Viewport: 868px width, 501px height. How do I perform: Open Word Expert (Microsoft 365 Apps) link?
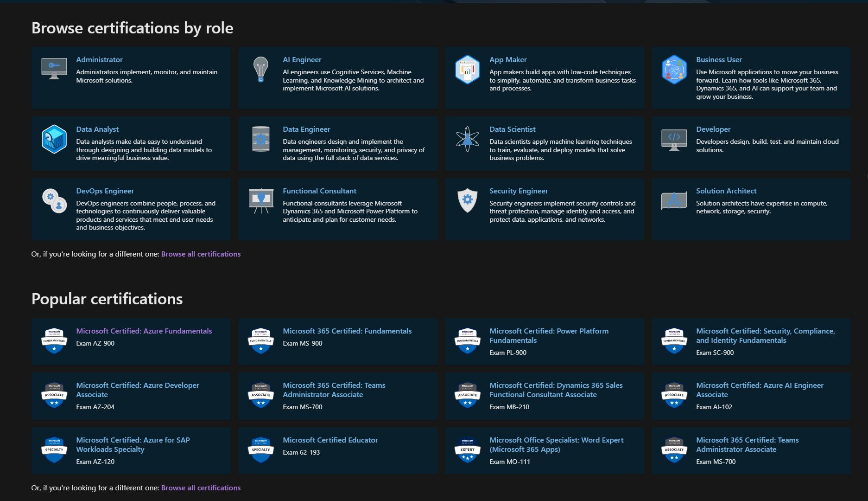point(557,445)
